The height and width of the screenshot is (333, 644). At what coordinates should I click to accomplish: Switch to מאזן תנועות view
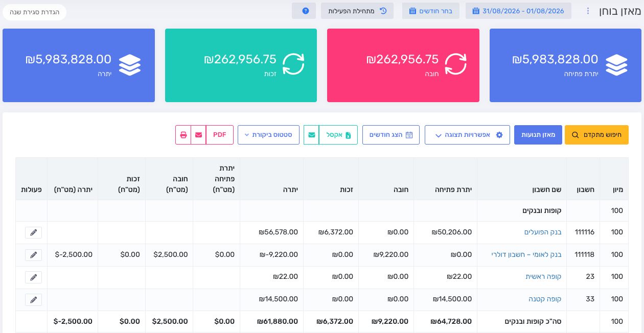point(538,135)
